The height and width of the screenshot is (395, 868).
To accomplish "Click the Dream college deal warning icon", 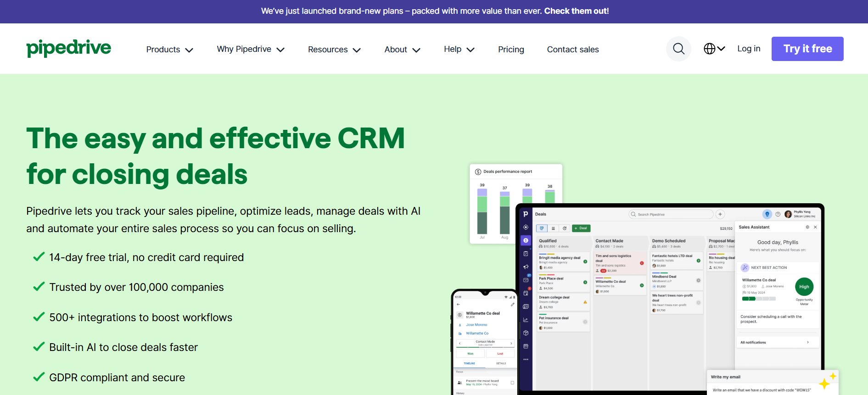I will [x=585, y=302].
